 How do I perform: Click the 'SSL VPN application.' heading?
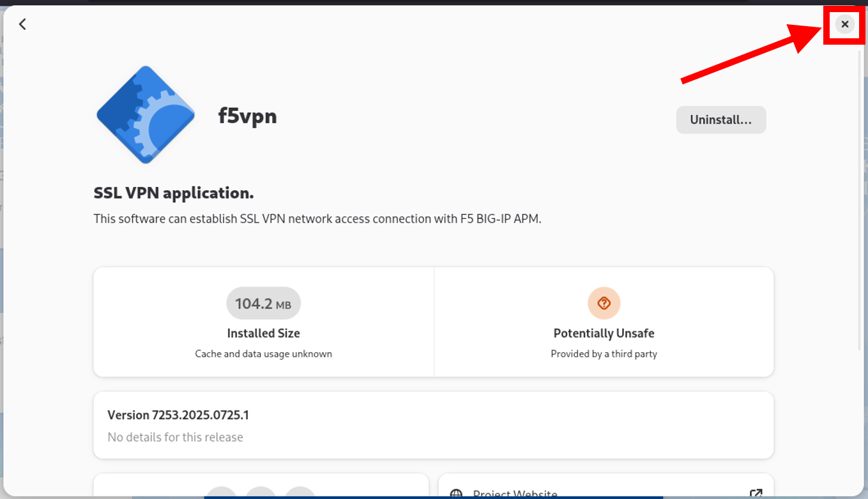coord(174,193)
